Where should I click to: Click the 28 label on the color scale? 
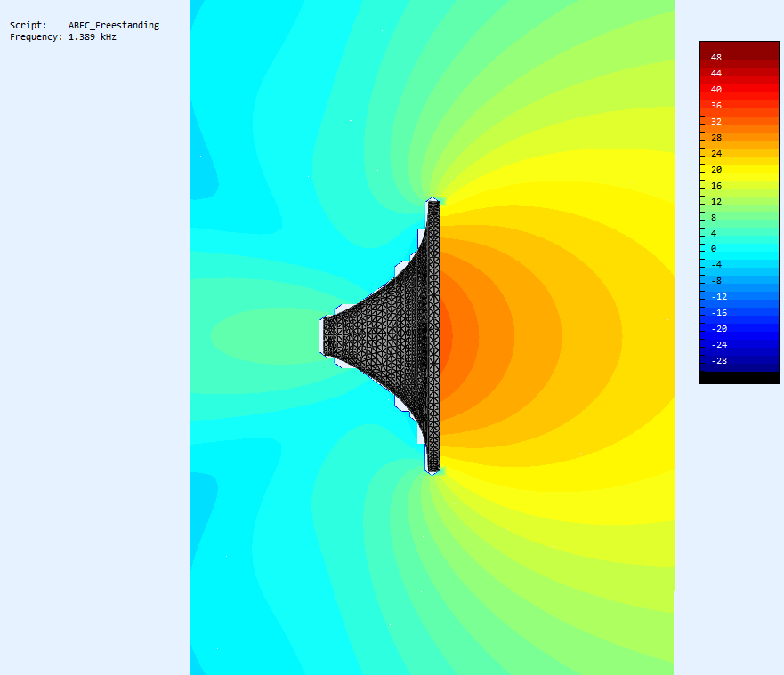[716, 137]
